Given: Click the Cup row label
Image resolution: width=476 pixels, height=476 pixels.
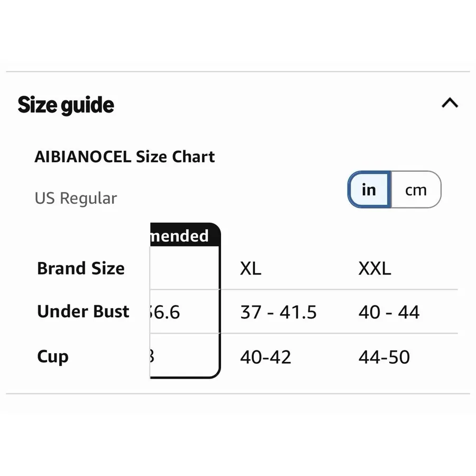Looking at the screenshot, I should 53,357.
